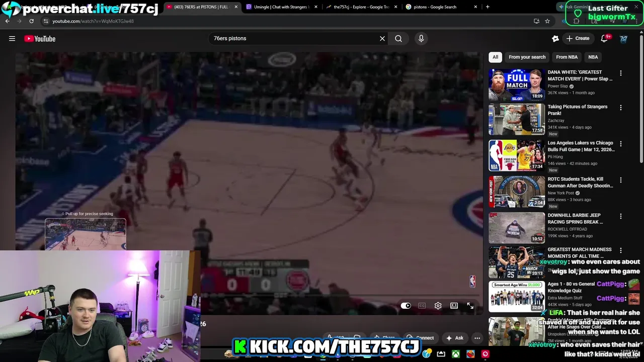This screenshot has height=362, width=644.
Task: Open options for Taking Pictures of Strangers video
Action: (620, 108)
